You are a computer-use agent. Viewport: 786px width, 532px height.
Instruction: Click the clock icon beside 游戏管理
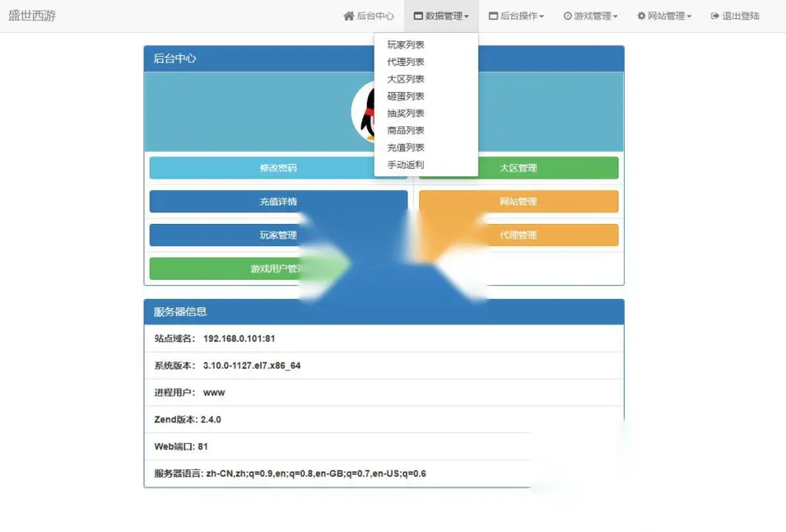[x=567, y=16]
